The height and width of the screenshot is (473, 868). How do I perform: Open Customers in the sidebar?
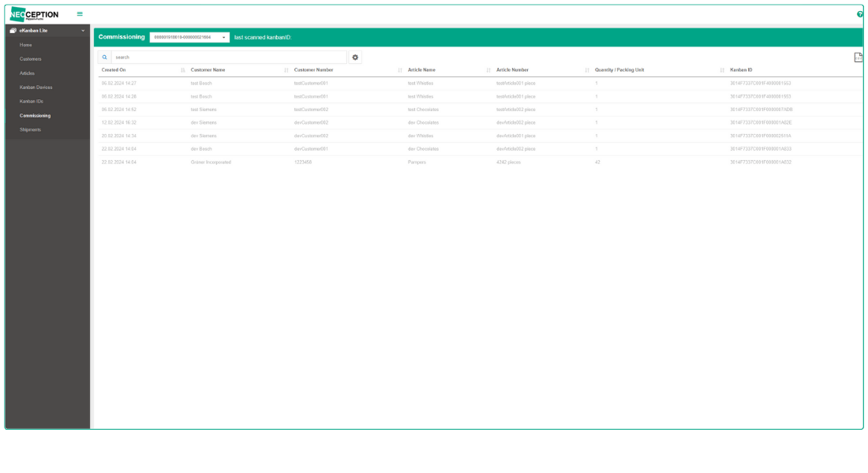click(x=31, y=59)
